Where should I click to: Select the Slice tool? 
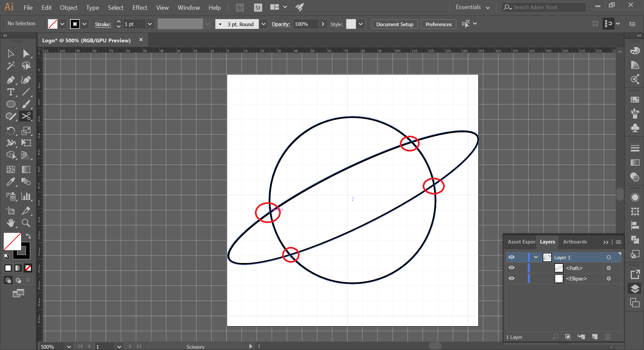coord(26,211)
